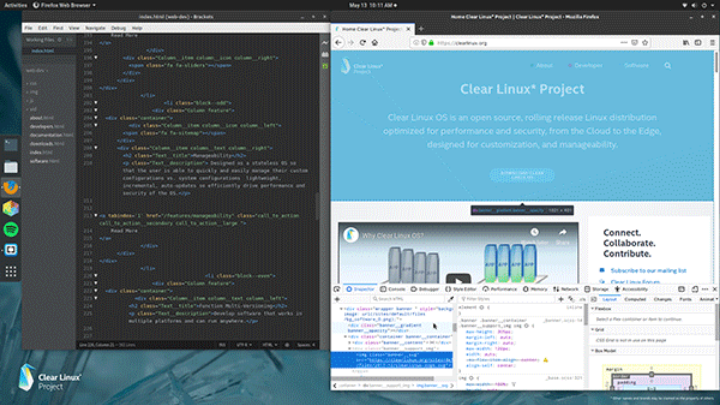
Task: Open the Debug menu in Brackets
Action: (x=118, y=28)
